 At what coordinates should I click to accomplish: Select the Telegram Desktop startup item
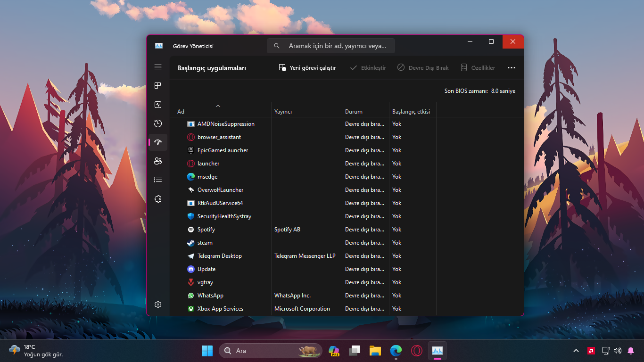point(219,256)
